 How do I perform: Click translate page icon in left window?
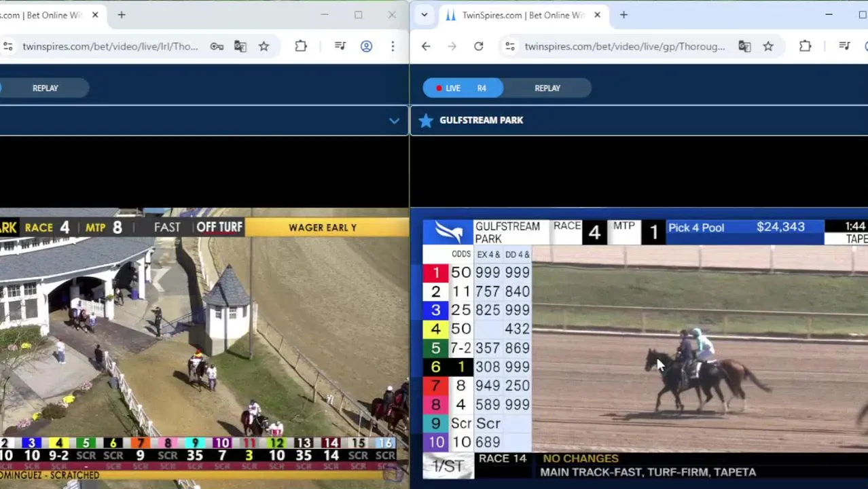(x=240, y=46)
